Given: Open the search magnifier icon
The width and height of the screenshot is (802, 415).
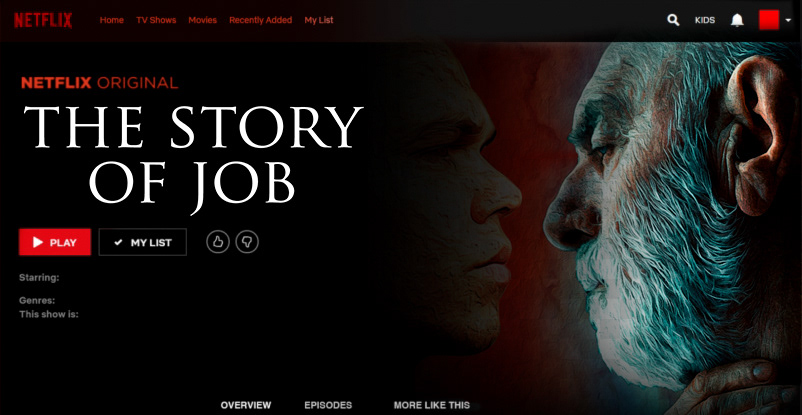Looking at the screenshot, I should [x=674, y=20].
